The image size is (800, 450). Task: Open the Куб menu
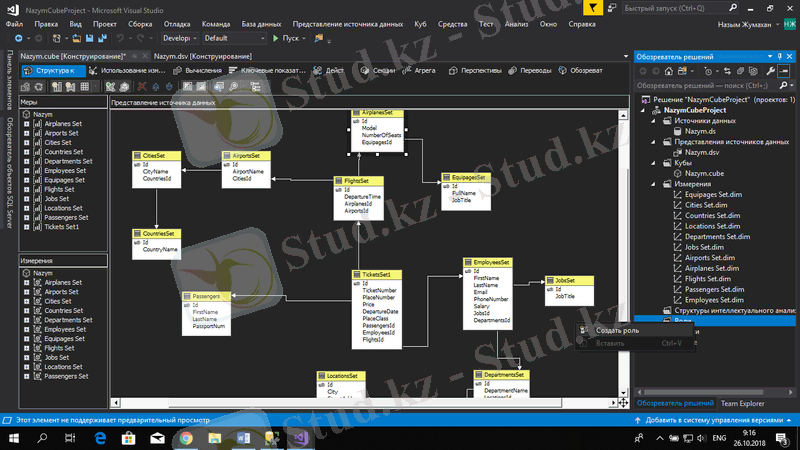420,24
